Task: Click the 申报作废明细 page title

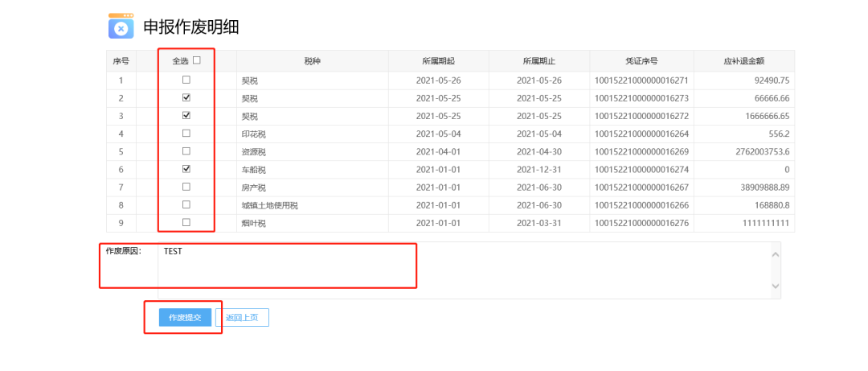Action: pos(191,27)
